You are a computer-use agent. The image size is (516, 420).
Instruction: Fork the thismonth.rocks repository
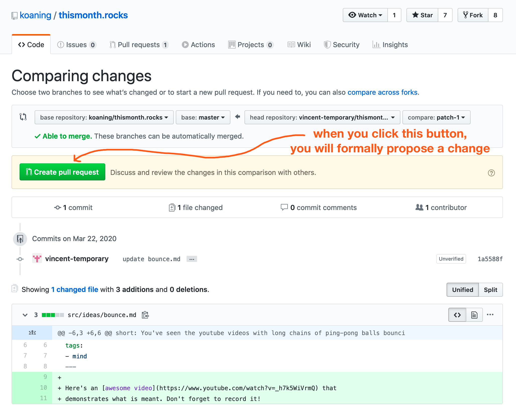473,15
